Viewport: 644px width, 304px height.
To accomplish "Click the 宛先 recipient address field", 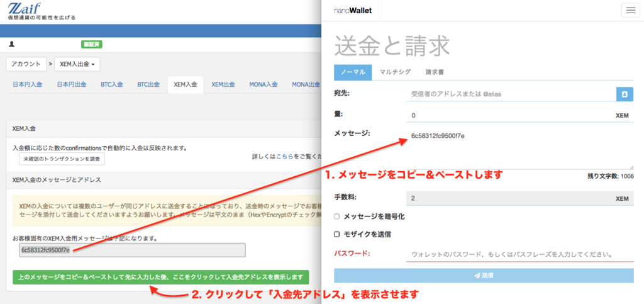I will pyautogui.click(x=511, y=94).
